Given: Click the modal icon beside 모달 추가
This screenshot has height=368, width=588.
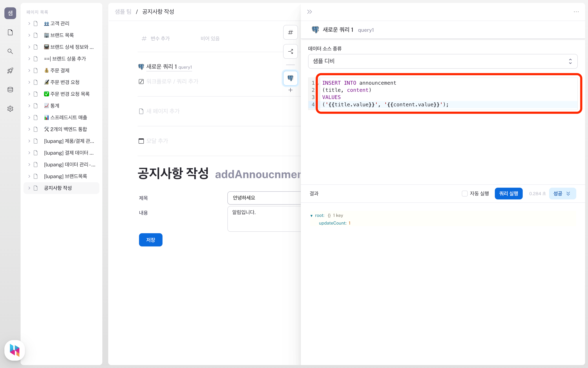Looking at the screenshot, I should [x=141, y=141].
